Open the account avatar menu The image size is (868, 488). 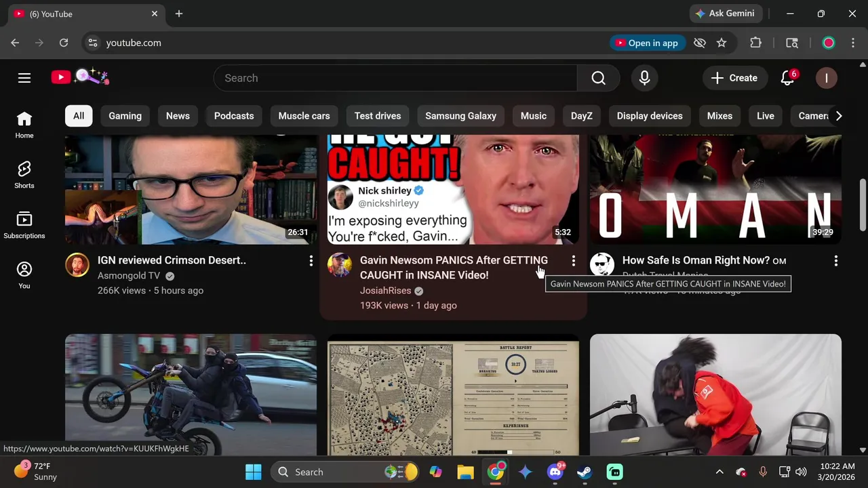(826, 78)
